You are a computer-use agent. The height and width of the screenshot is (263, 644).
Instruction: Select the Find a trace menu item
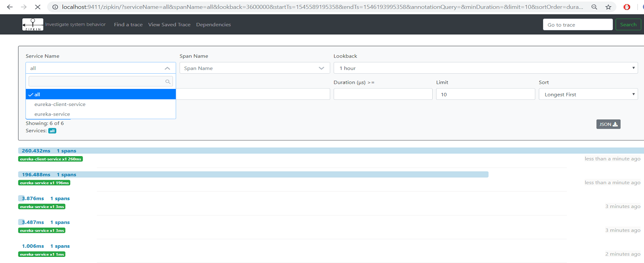click(128, 24)
